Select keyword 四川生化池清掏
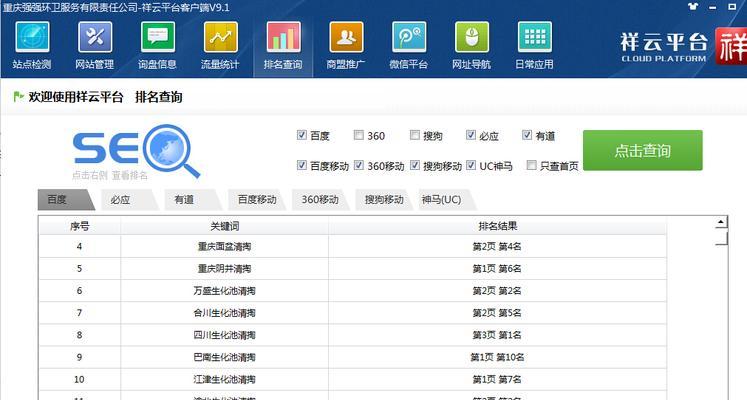Screen dimensions: 747x400 (224, 335)
